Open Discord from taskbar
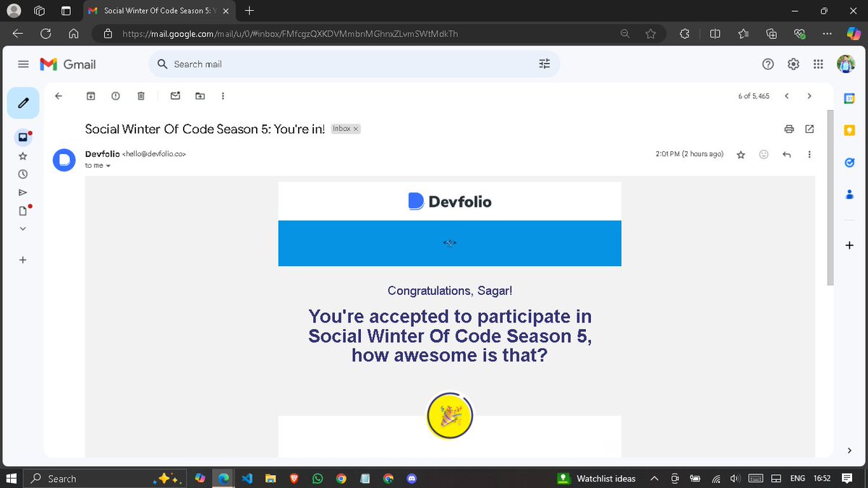The image size is (868, 488). [412, 479]
